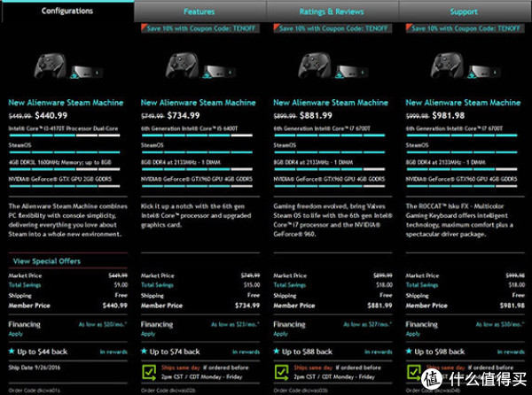Screen dimensions: 532x395
Task: Click the Intel Core i3-4170T processor rating bar
Action: 65,136
